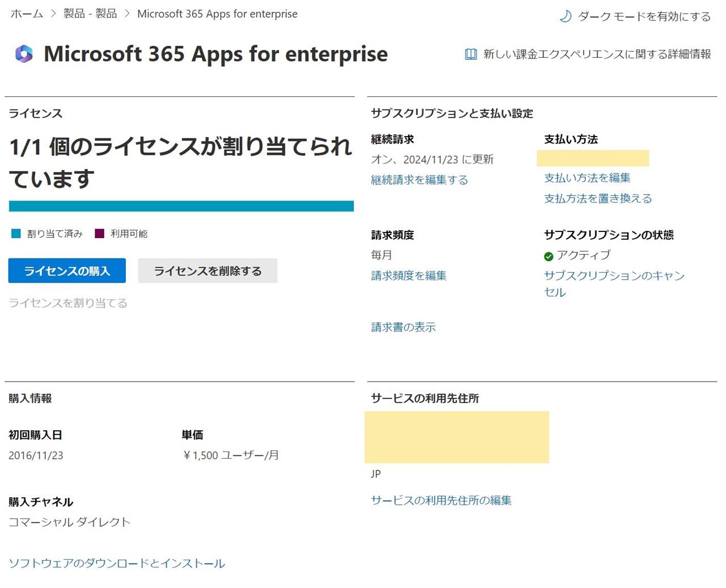Click the 購入チャネル label
This screenshot has width=726, height=588.
41,502
